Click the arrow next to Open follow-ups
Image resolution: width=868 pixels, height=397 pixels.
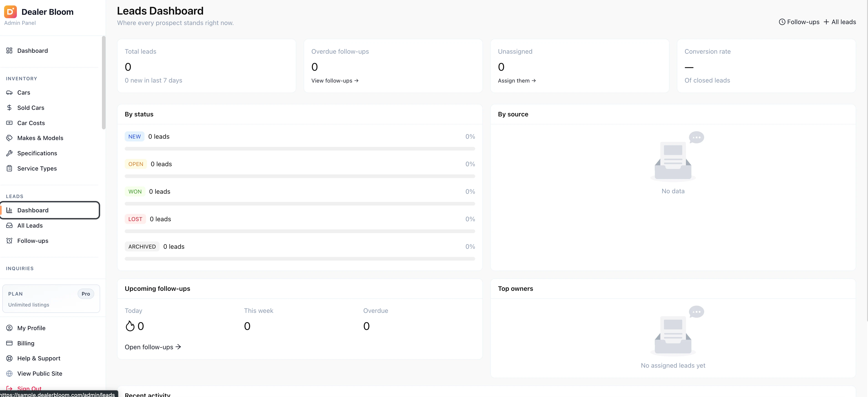point(178,347)
